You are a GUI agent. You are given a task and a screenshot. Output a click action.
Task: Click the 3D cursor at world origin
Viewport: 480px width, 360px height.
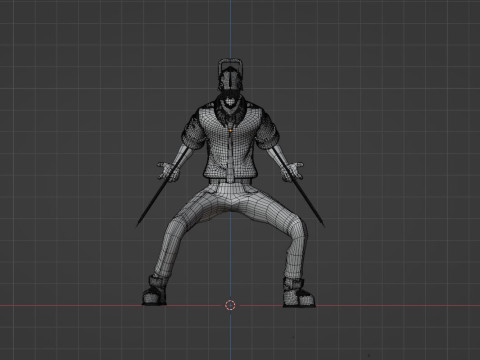click(x=230, y=305)
